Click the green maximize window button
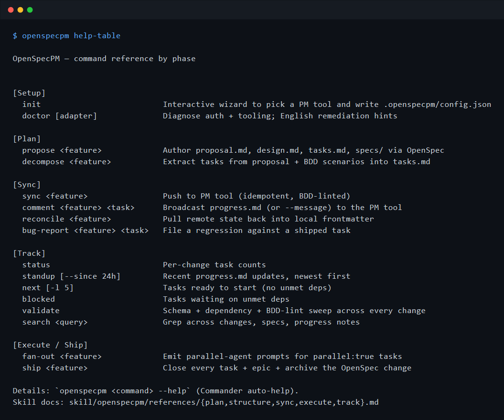The width and height of the screenshot is (504, 420). [30, 10]
